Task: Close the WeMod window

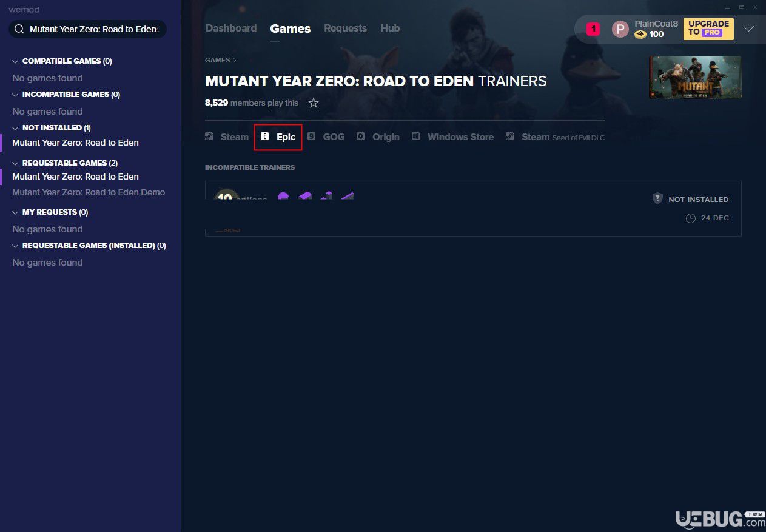Action: pos(756,7)
